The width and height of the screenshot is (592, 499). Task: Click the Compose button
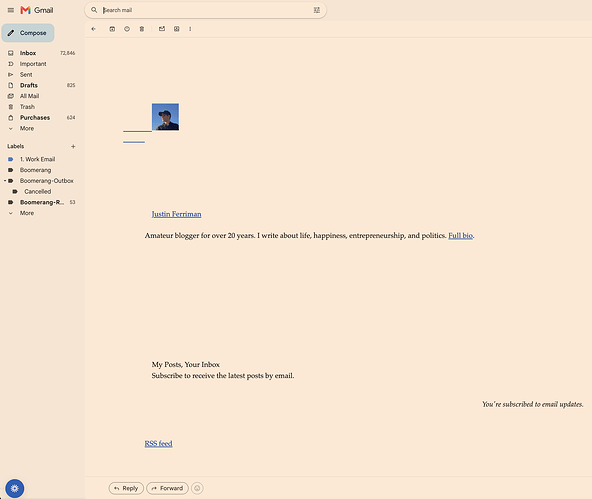[28, 33]
